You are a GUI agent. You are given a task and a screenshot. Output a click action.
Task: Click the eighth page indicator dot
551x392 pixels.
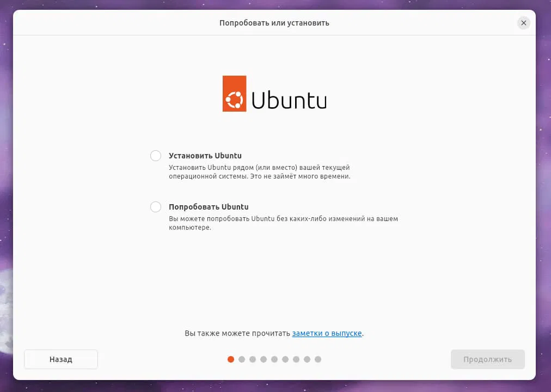pyautogui.click(x=307, y=359)
